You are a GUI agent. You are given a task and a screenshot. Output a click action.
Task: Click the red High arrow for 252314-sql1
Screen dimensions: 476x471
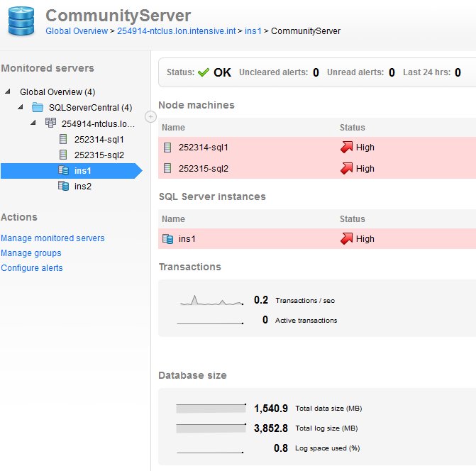click(347, 148)
